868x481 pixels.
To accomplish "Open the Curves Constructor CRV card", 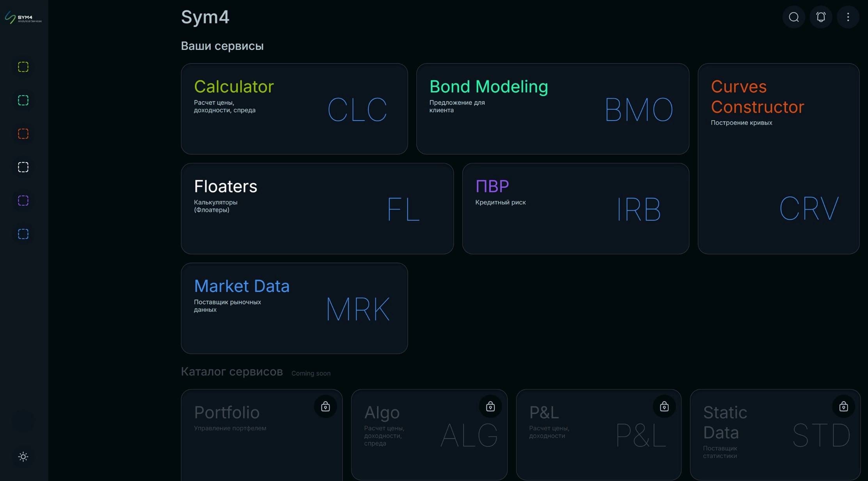I will click(778, 159).
